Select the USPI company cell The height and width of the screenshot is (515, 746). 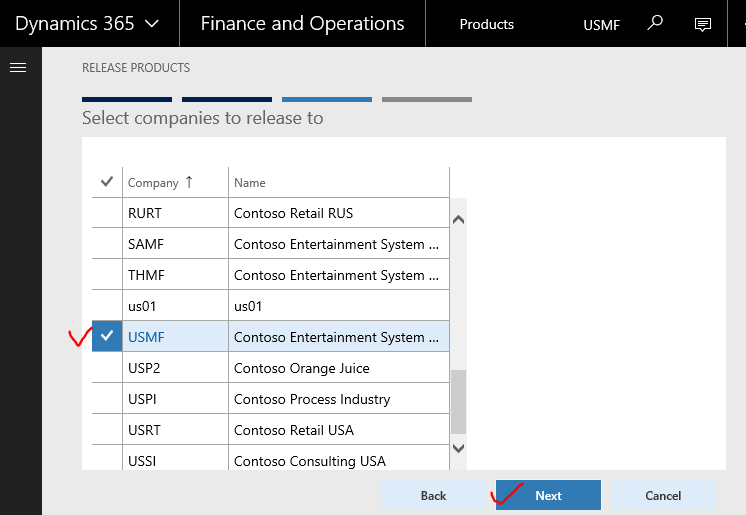[175, 398]
